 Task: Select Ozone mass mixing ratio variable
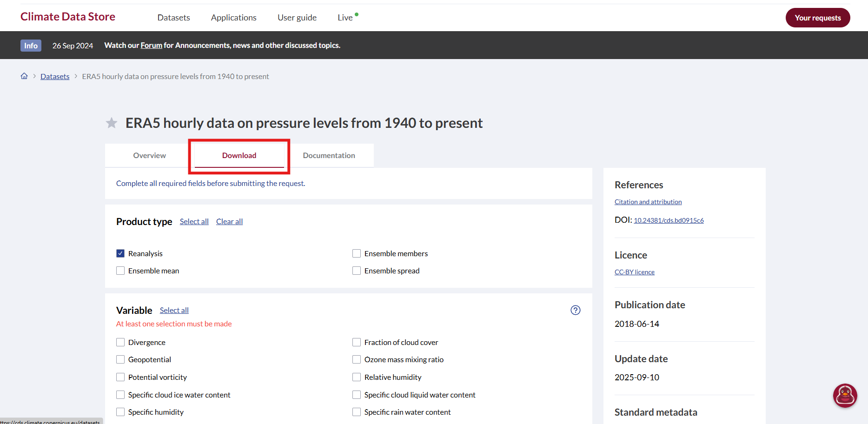357,359
